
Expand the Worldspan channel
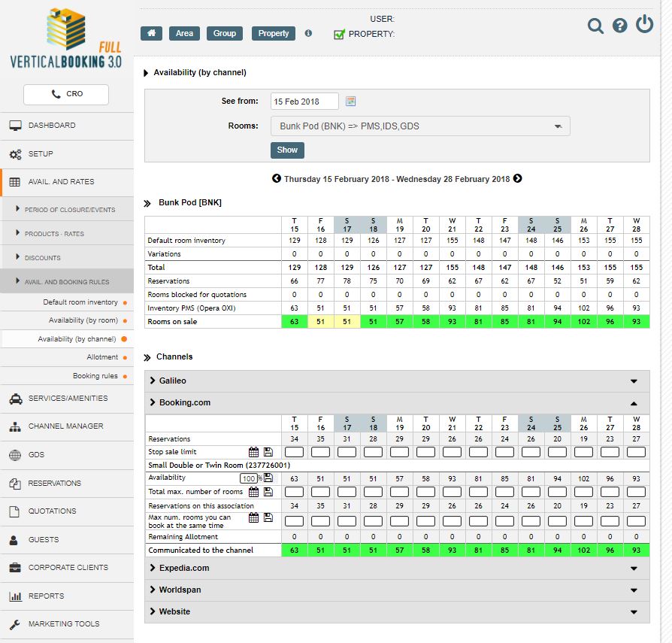(x=397, y=590)
